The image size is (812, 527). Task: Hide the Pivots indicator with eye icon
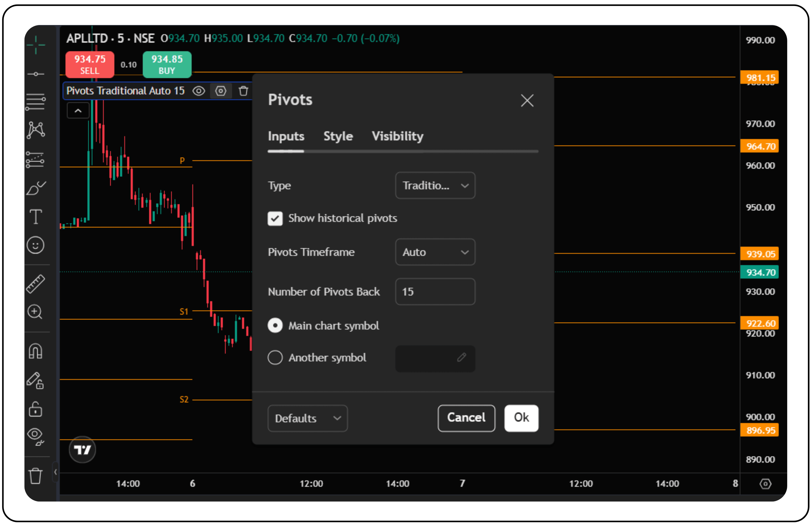click(199, 91)
